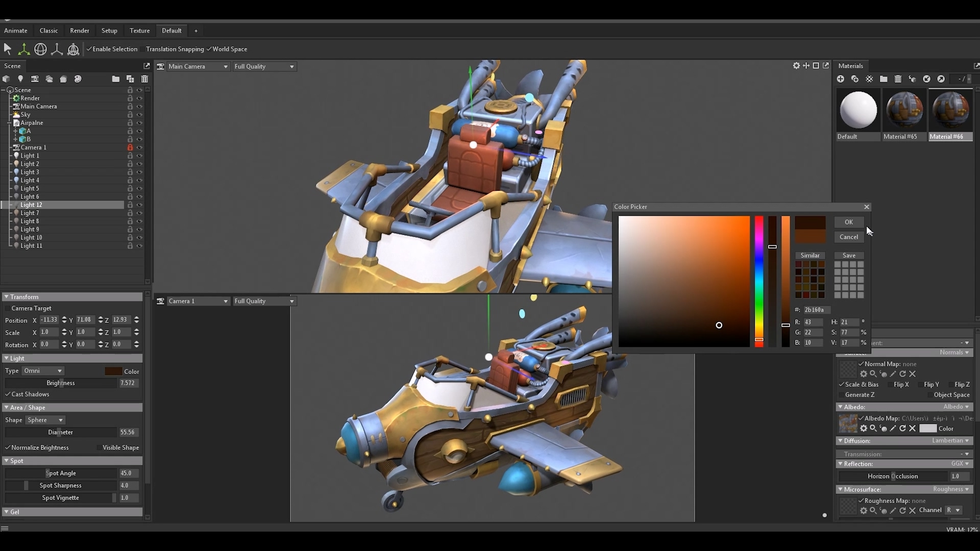
Task: Click OK in Color Picker
Action: pyautogui.click(x=848, y=222)
